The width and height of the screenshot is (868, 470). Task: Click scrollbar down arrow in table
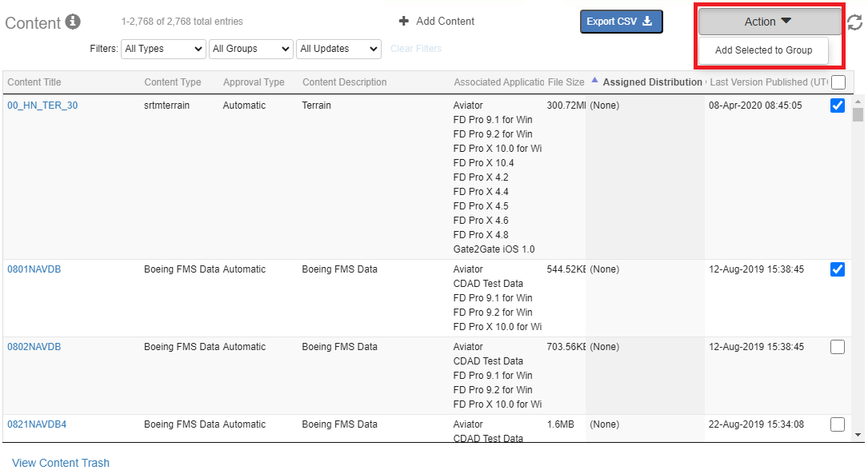click(x=858, y=435)
